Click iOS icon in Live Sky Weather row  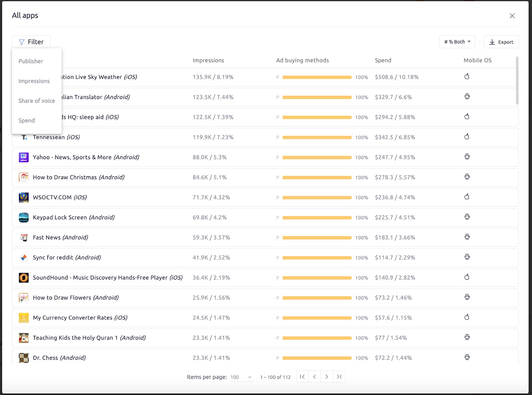(467, 76)
